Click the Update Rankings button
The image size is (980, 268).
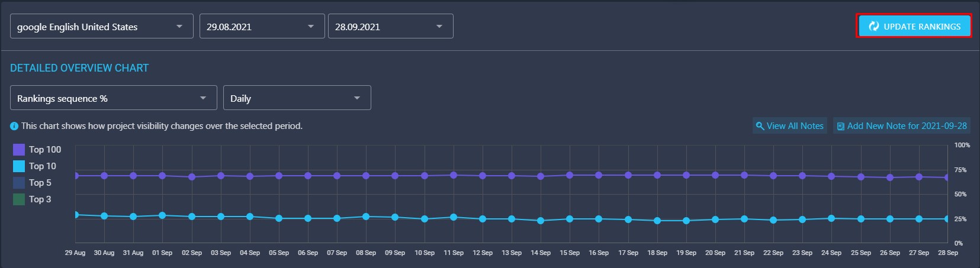coord(914,26)
